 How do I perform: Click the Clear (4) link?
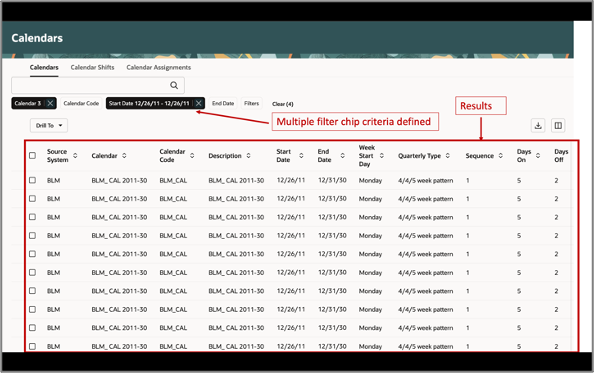pos(283,104)
